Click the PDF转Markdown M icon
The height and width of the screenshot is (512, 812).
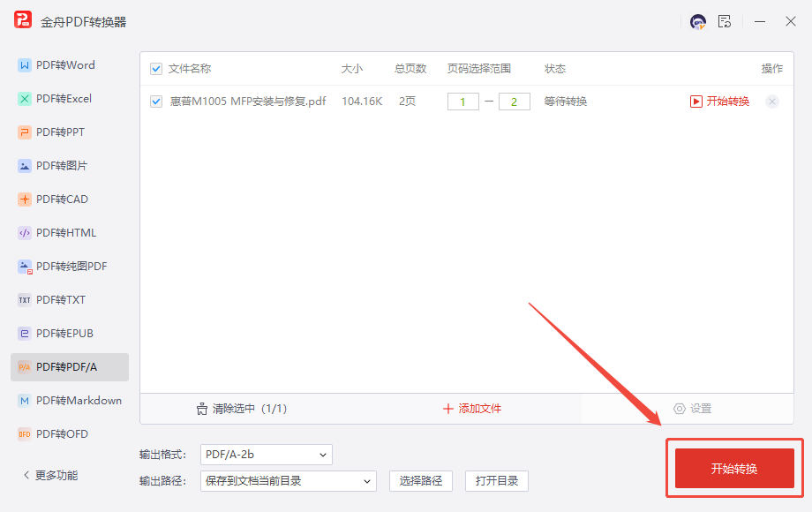point(25,401)
